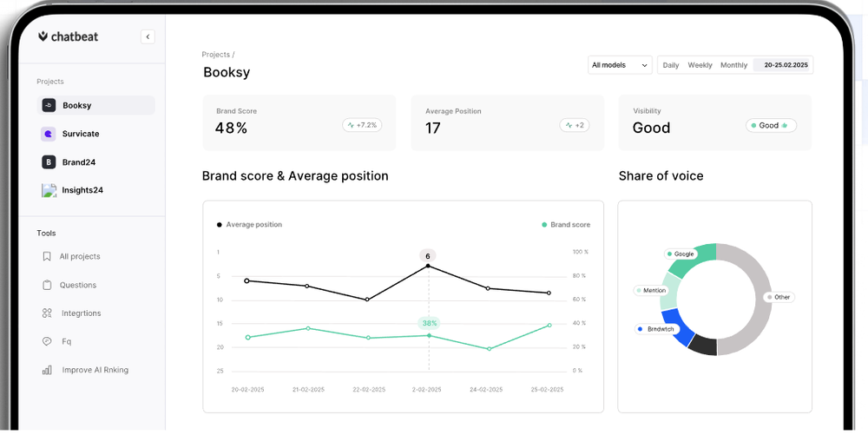
Task: Click the Integrations grid icon
Action: pyautogui.click(x=47, y=313)
